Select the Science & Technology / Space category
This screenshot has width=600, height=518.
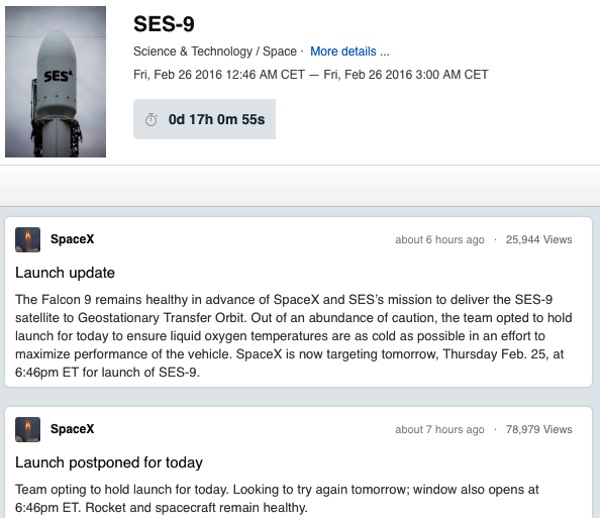pos(215,51)
